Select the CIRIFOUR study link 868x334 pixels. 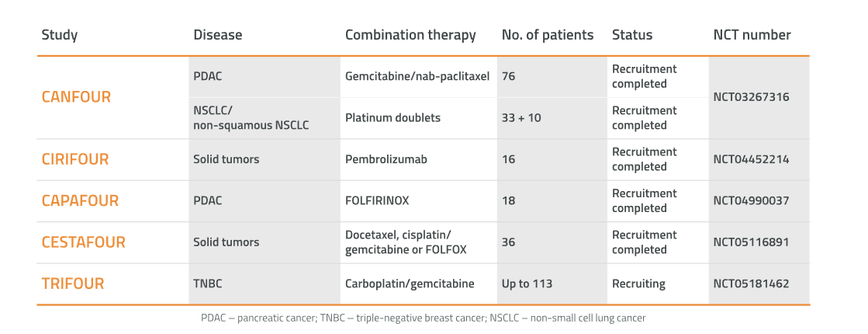click(x=75, y=159)
